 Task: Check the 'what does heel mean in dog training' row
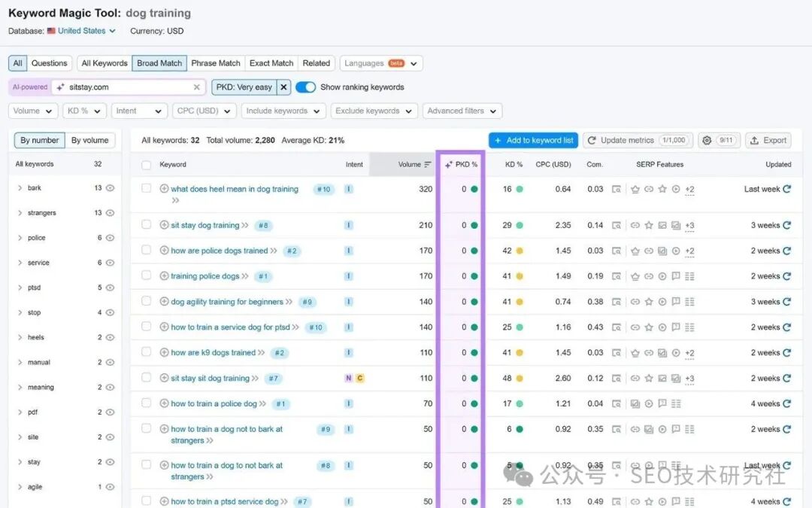point(147,188)
